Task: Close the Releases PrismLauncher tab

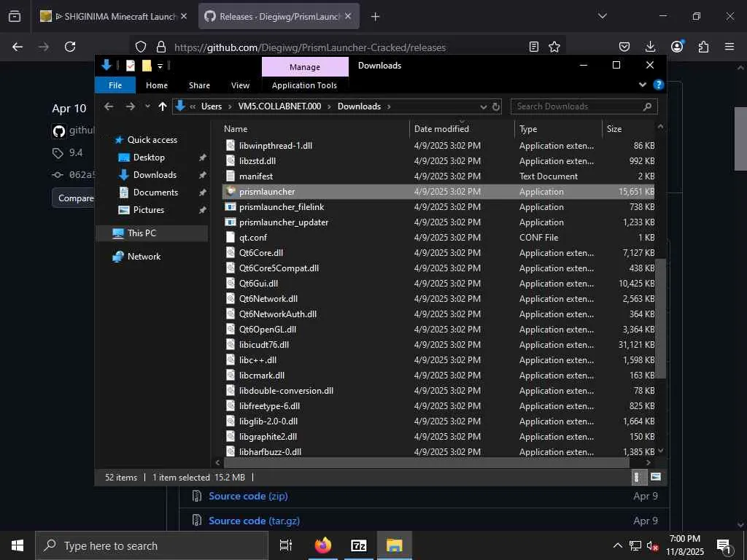Action: pyautogui.click(x=348, y=16)
